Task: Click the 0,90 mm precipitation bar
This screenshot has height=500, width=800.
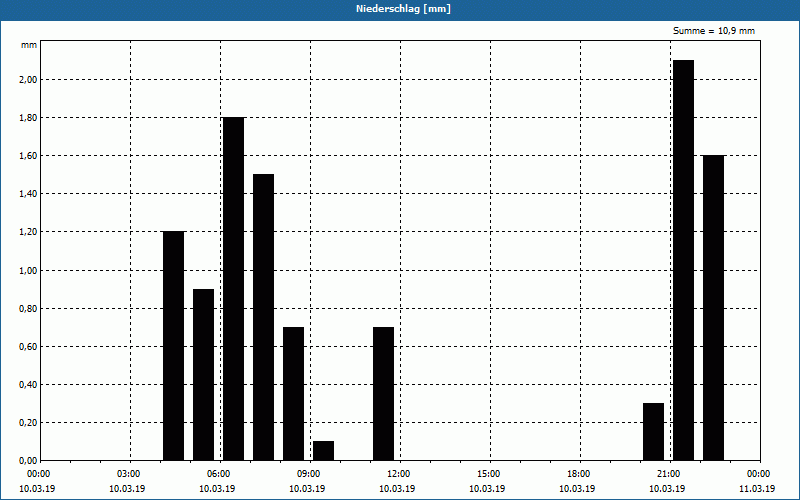Action: pos(204,374)
